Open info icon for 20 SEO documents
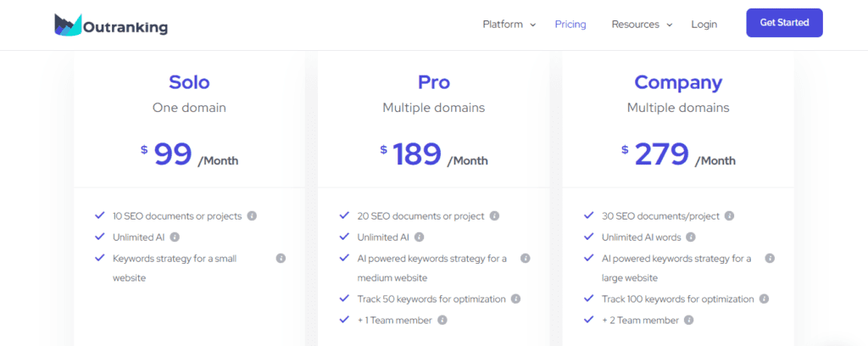 point(494,216)
